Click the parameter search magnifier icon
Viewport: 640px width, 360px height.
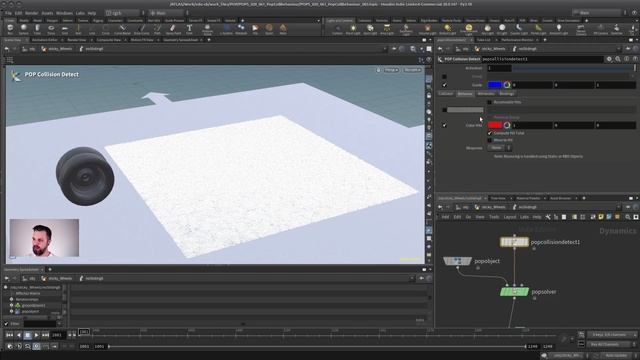click(x=618, y=59)
